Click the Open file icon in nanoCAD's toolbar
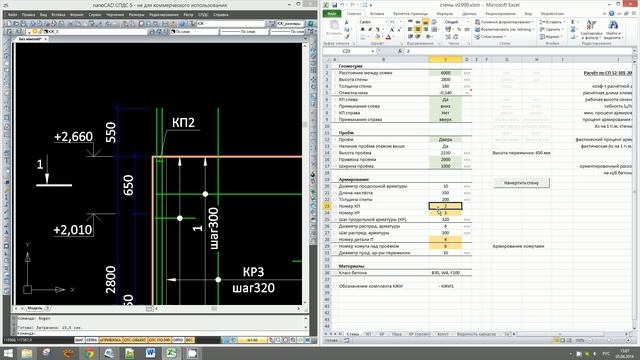This screenshot has height=360, width=640. pos(16,24)
